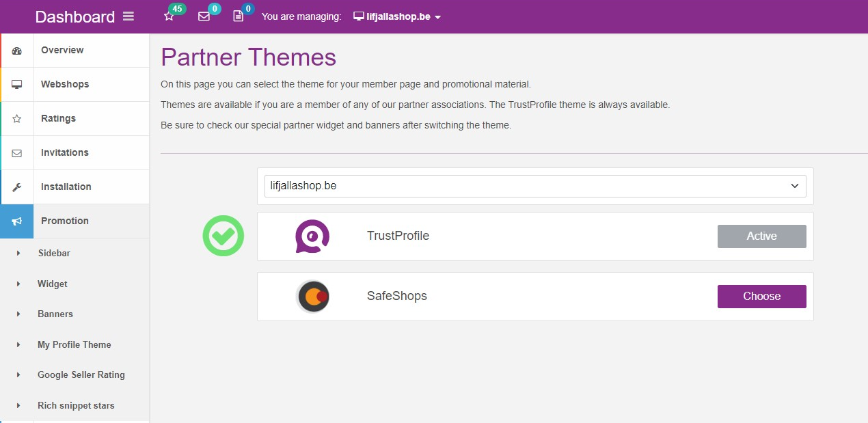Click the TrustProfile theme name
The image size is (868, 423).
(398, 236)
